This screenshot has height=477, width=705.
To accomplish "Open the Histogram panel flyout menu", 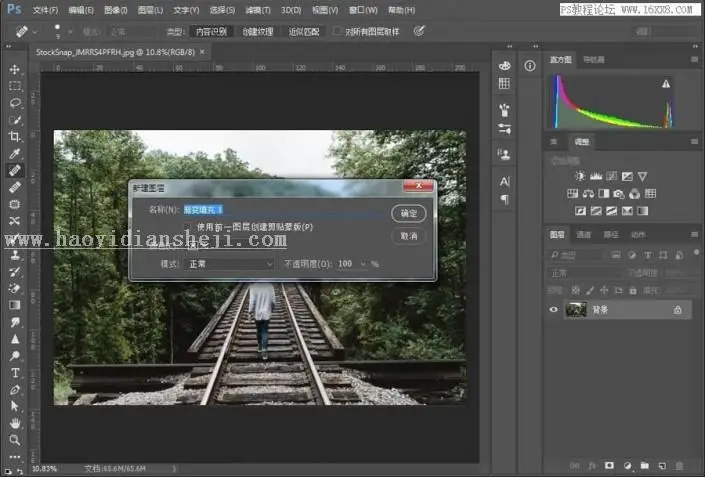I will [694, 59].
